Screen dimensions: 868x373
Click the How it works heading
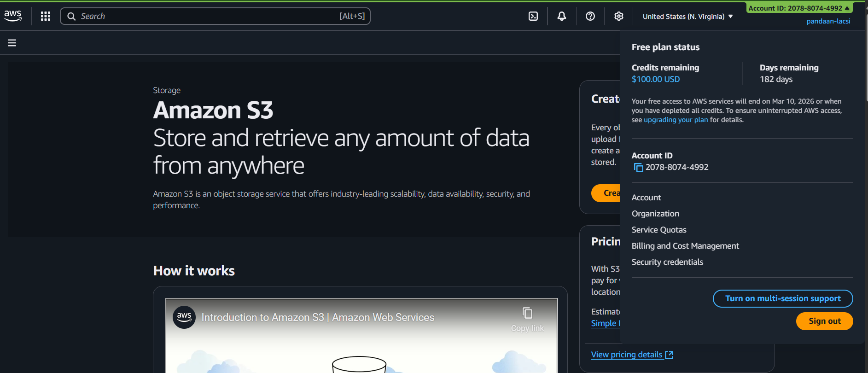tap(194, 271)
